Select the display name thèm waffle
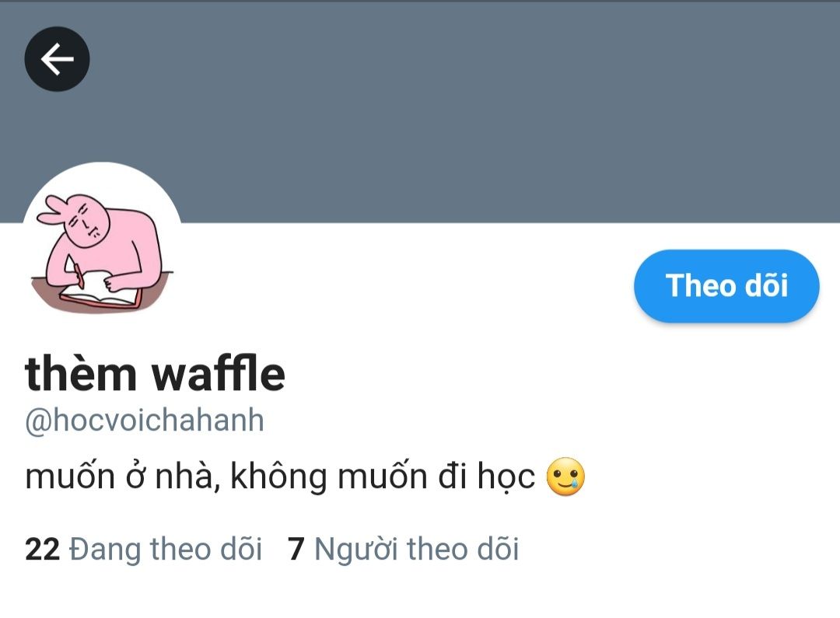840x618 pixels. (x=155, y=373)
